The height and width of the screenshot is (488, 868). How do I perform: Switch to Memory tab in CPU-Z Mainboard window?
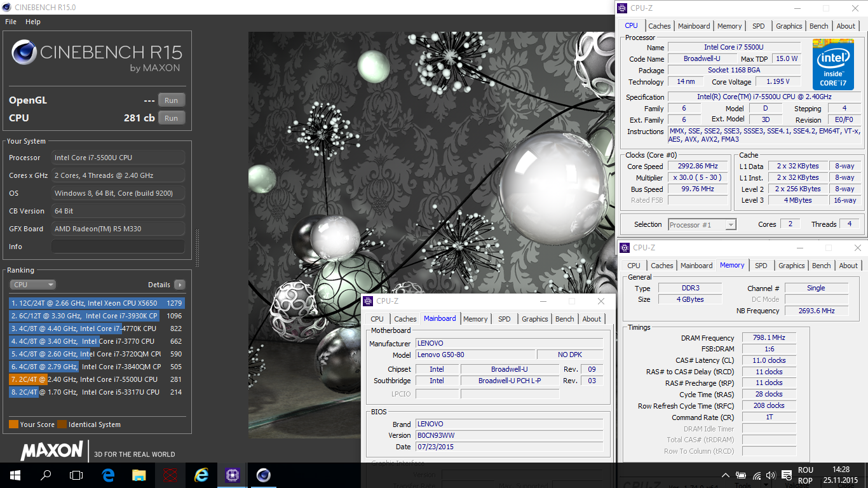(475, 319)
